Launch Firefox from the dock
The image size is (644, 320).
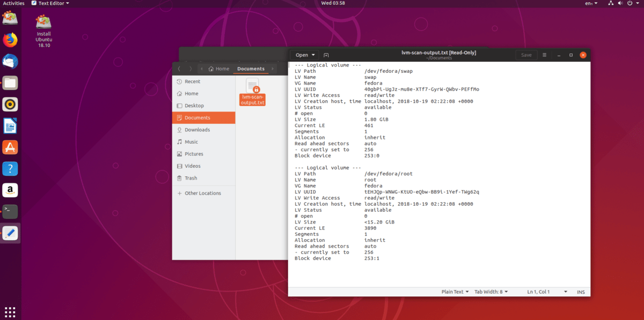[x=10, y=40]
